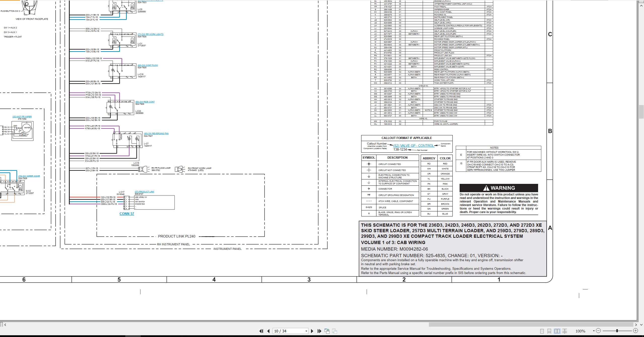The image size is (644, 337).
Task: Switch to two-page facing view
Action: point(557,331)
